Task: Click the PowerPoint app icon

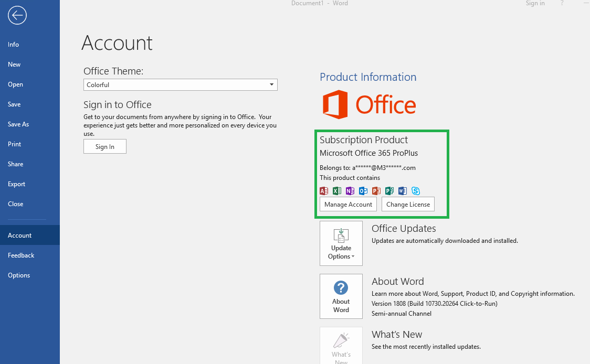Action: (376, 190)
